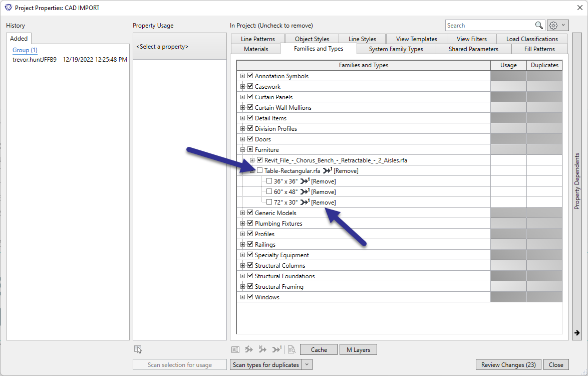The height and width of the screenshot is (376, 588).
Task: Click the M Layers button
Action: pos(358,350)
